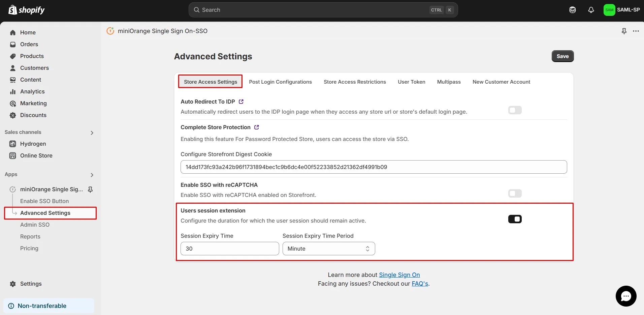This screenshot has width=644, height=315.
Task: Open the chat support bubble
Action: coord(626,296)
